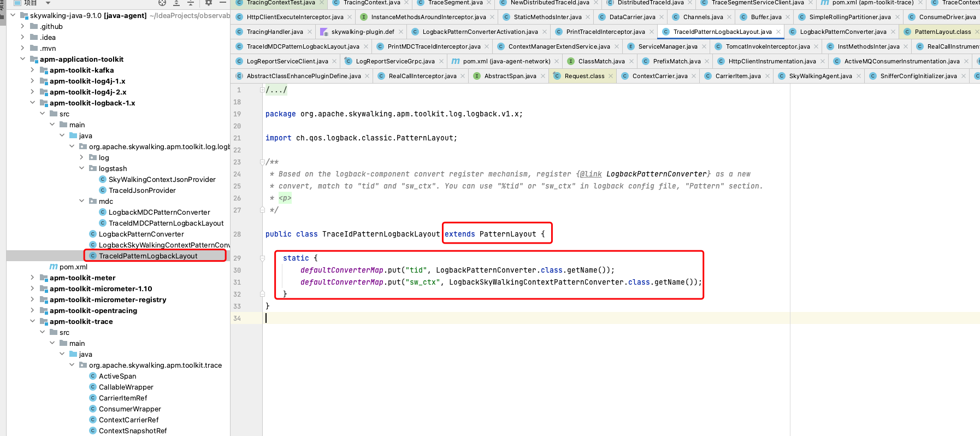This screenshot has width=980, height=436.
Task: Open the project view dropdown arrow
Action: tap(48, 3)
